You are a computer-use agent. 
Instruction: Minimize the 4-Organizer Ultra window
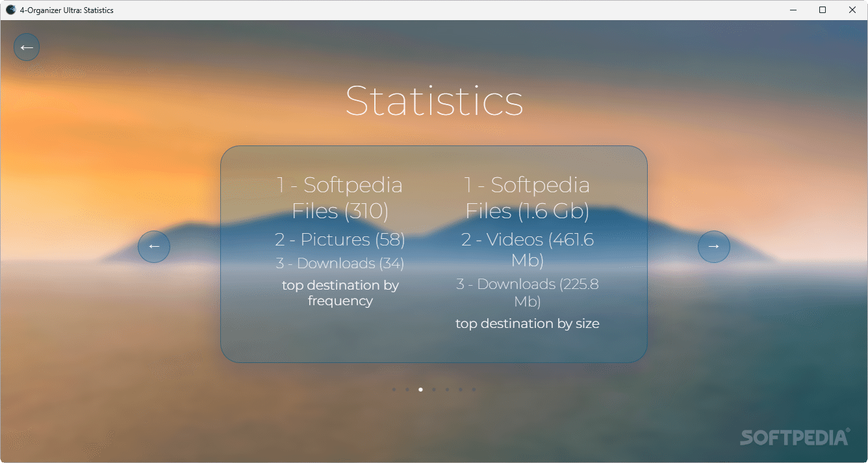(793, 10)
